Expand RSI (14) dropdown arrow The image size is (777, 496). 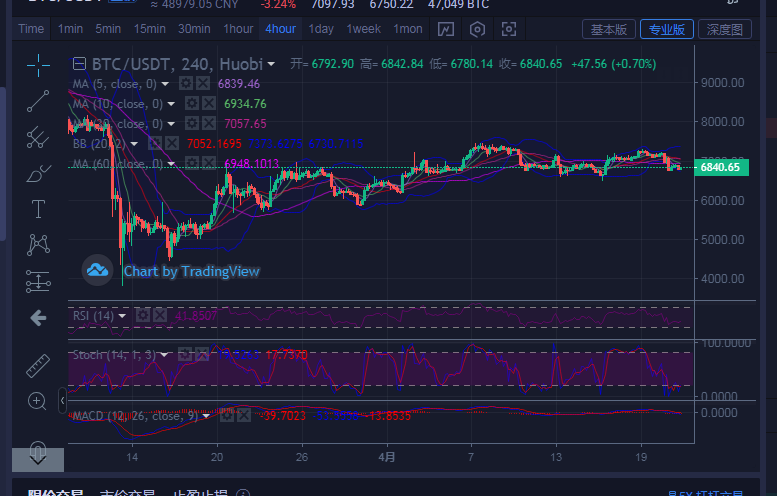tap(122, 316)
